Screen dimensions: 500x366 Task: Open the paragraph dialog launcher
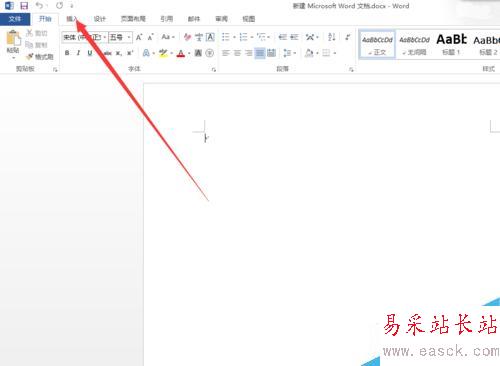coord(351,69)
